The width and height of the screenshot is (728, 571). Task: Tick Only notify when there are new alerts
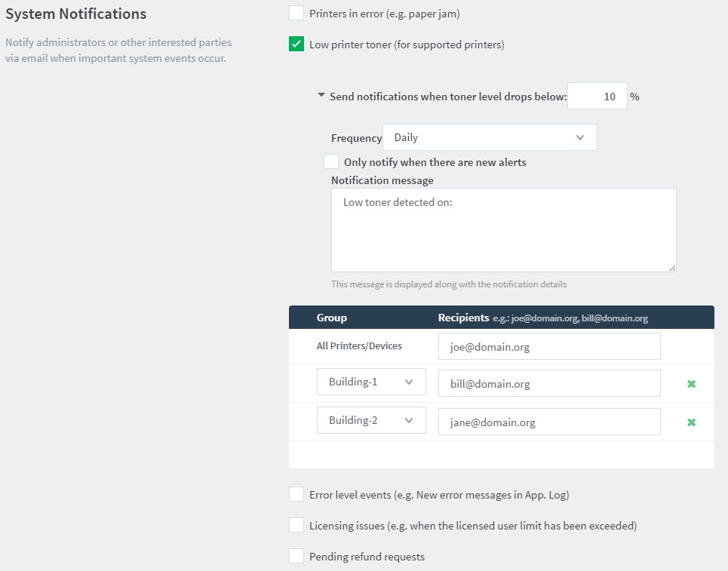pos(331,161)
